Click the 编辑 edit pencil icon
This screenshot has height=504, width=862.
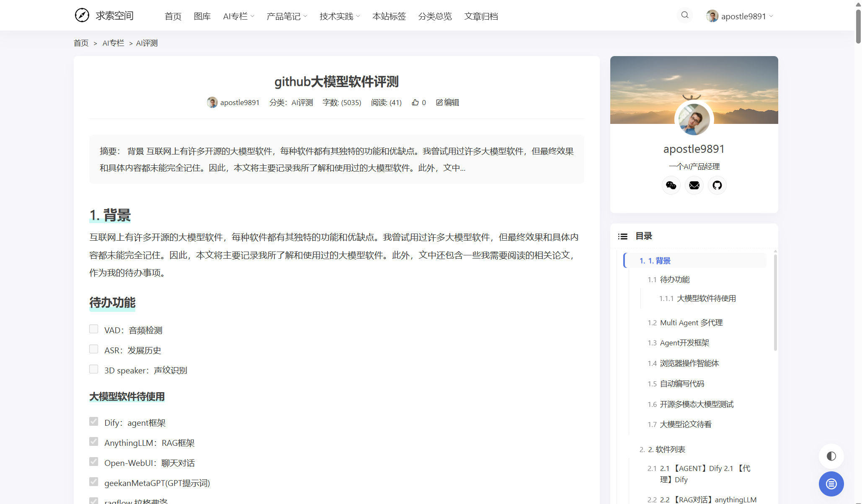[x=439, y=103]
